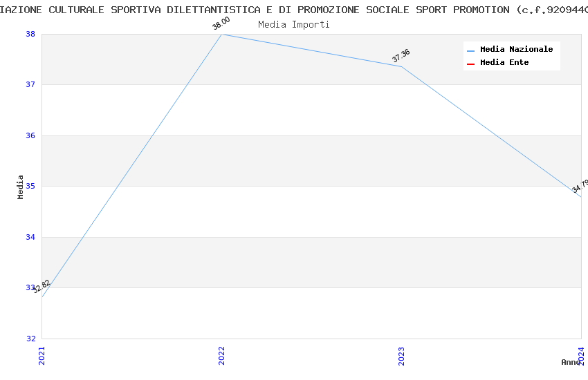
Task: Click the y-axis tick value 32
Action: click(30, 339)
